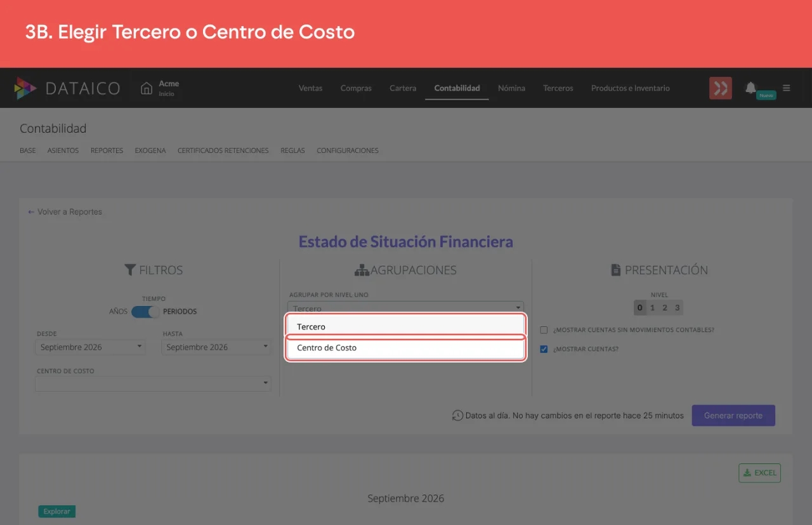Open the CONFIGURACIONES tab
The image size is (812, 525).
point(348,150)
